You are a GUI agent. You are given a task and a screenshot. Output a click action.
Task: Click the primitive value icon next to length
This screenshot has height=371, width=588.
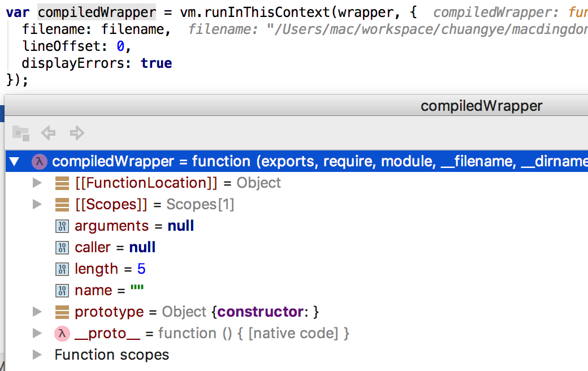tap(62, 269)
